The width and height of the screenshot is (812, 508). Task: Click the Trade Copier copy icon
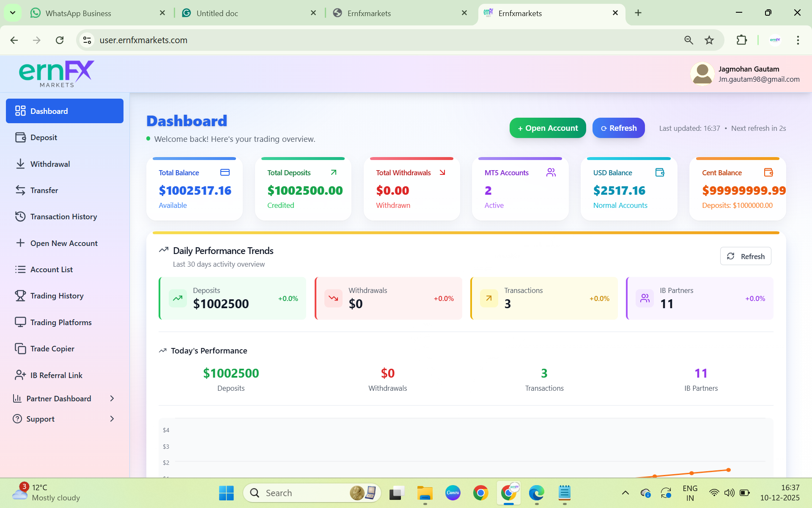pyautogui.click(x=20, y=348)
